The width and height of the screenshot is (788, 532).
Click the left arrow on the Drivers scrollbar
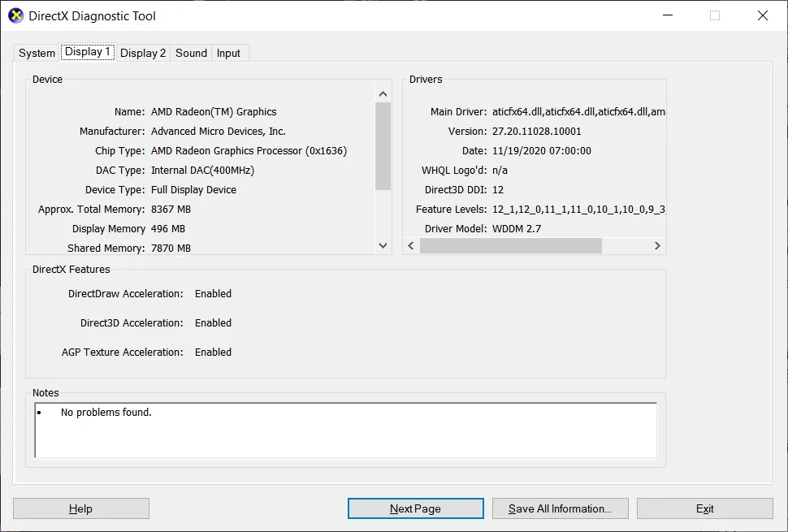click(410, 245)
